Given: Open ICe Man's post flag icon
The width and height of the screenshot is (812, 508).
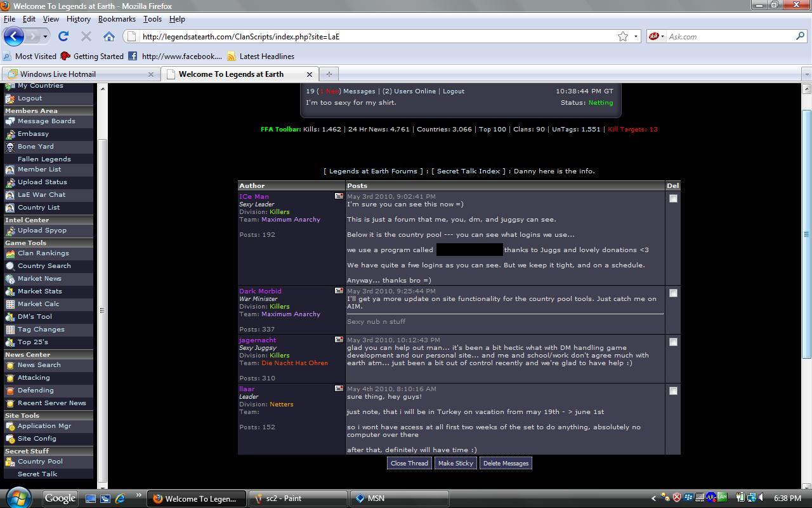Looking at the screenshot, I should pos(339,196).
